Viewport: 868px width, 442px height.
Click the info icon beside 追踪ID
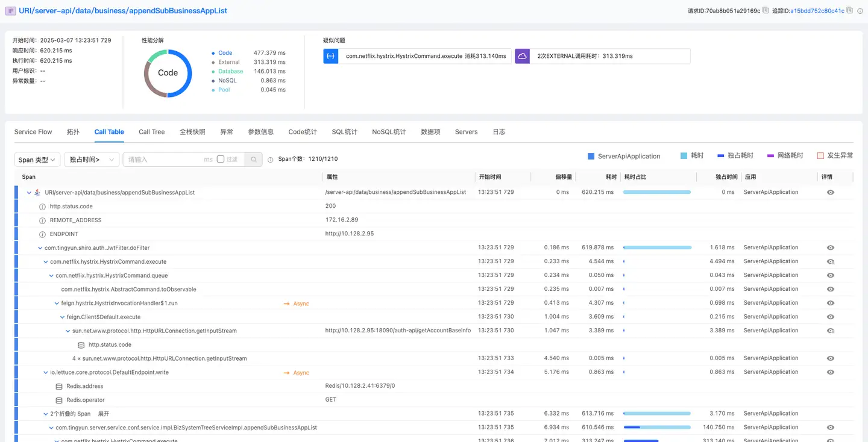(x=860, y=11)
